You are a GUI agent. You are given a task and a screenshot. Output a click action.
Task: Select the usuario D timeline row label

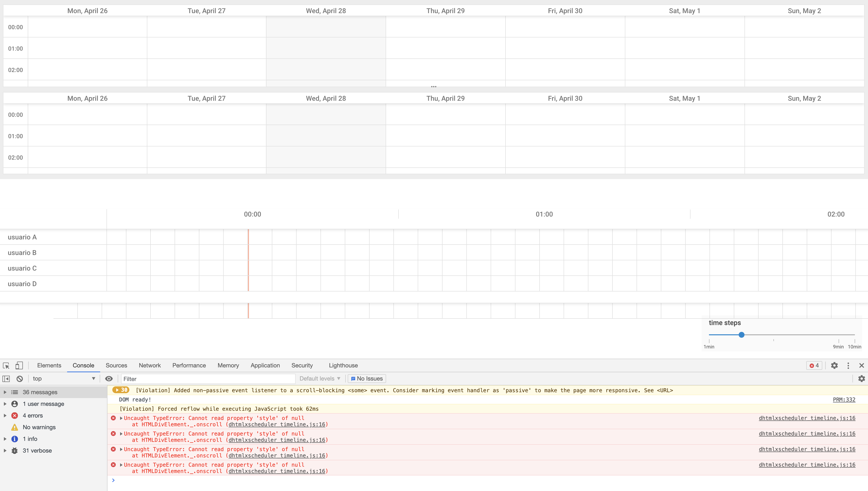(x=22, y=284)
